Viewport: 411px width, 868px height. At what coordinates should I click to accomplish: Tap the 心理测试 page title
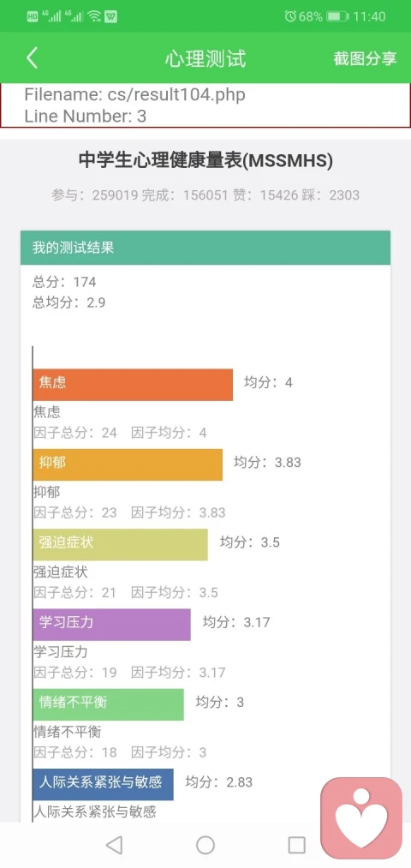(205, 58)
